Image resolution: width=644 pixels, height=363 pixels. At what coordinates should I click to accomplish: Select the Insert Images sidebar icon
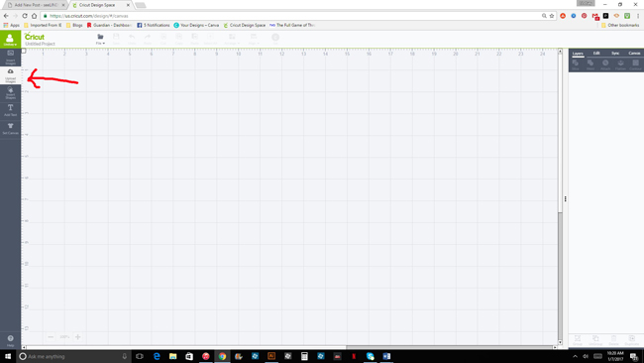[10, 58]
